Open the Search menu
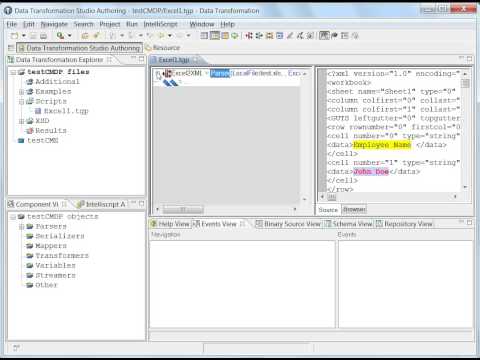Image resolution: width=480 pixels, height=360 pixels. (x=83, y=24)
